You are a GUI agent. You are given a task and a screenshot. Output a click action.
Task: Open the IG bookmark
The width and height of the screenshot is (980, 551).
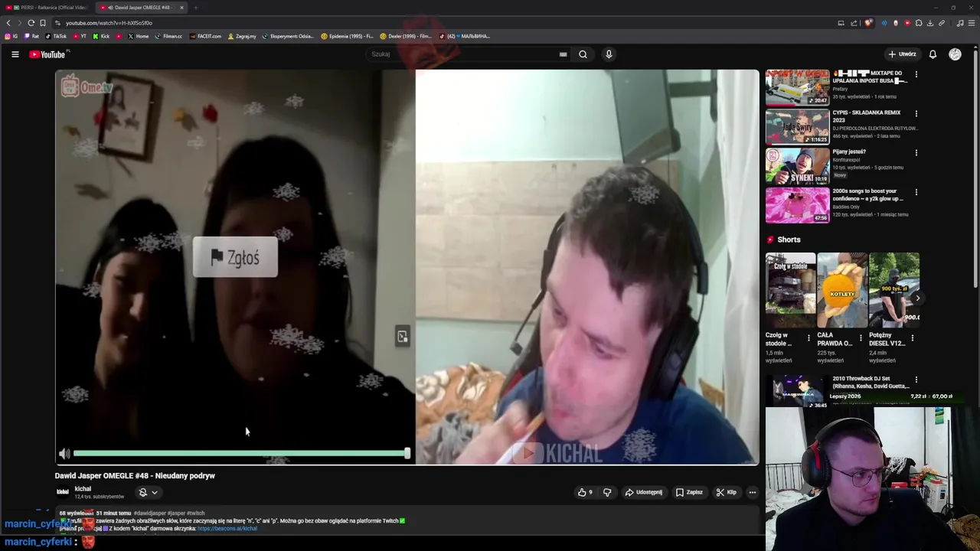[11, 36]
